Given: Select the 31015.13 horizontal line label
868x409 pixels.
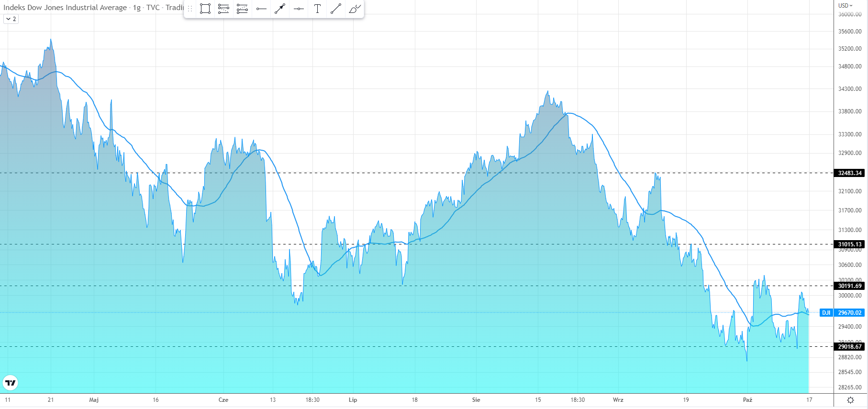Looking at the screenshot, I should point(850,244).
